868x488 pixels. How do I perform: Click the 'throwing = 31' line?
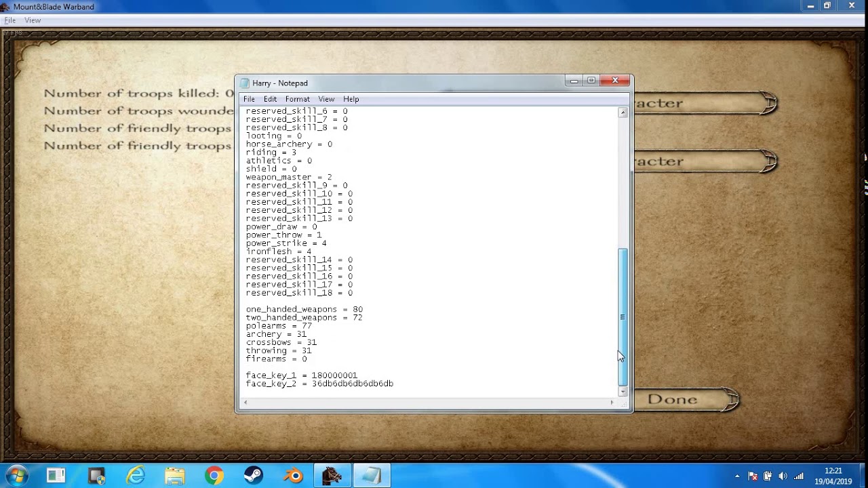pos(279,350)
